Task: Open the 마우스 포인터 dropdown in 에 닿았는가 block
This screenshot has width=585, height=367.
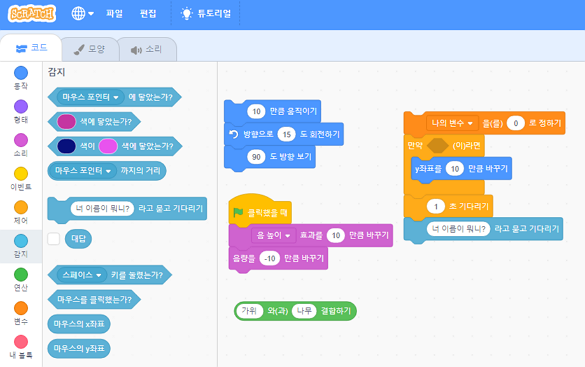Action: (91, 97)
